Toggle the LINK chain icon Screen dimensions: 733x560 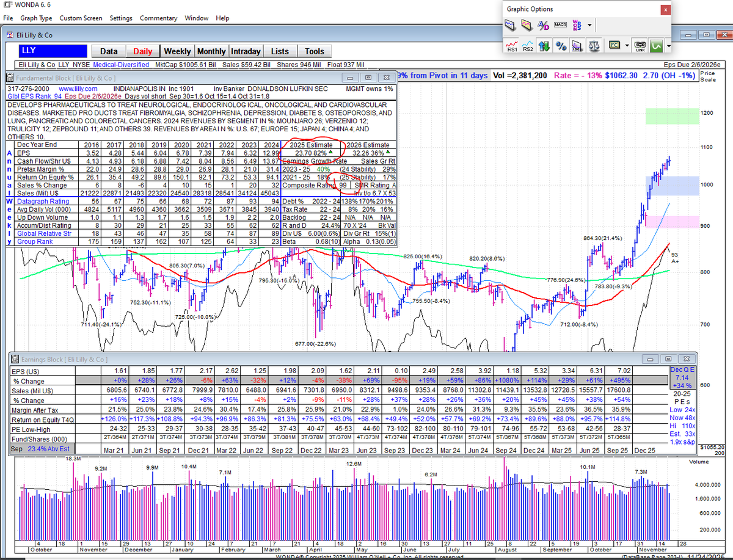[640, 46]
